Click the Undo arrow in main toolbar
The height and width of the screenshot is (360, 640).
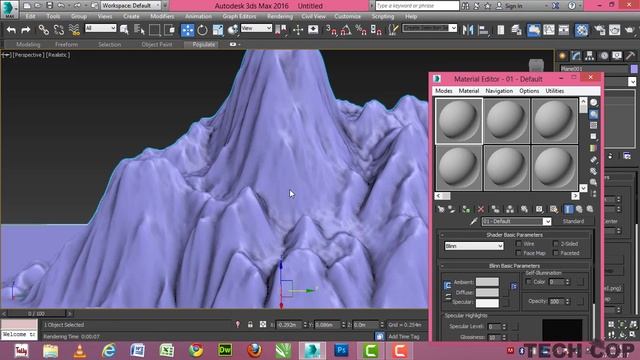click(11, 30)
